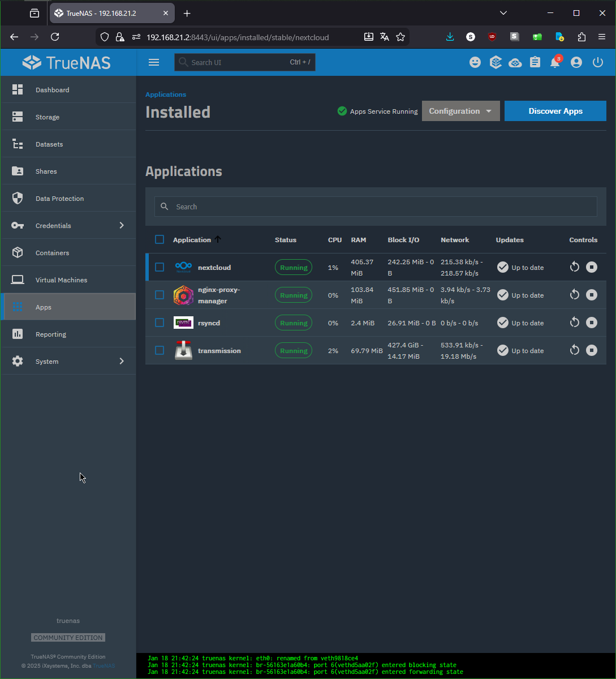The height and width of the screenshot is (679, 616).
Task: Toggle the sidebar hamburger menu
Action: [154, 62]
